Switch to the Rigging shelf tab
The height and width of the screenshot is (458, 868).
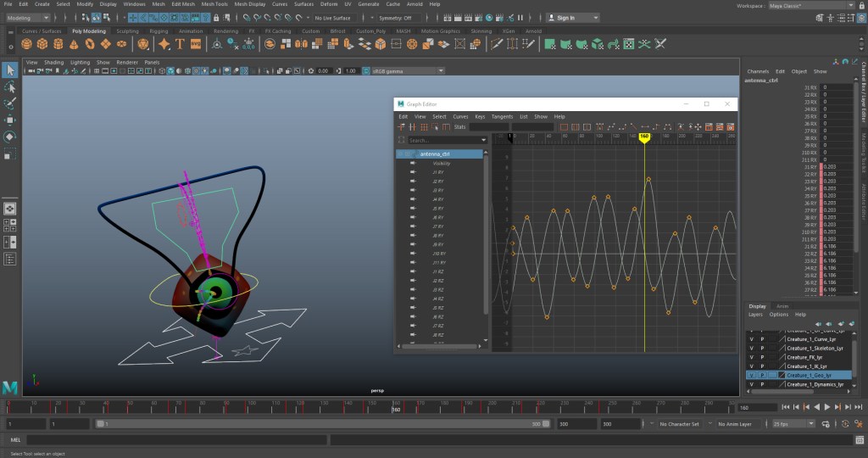158,31
